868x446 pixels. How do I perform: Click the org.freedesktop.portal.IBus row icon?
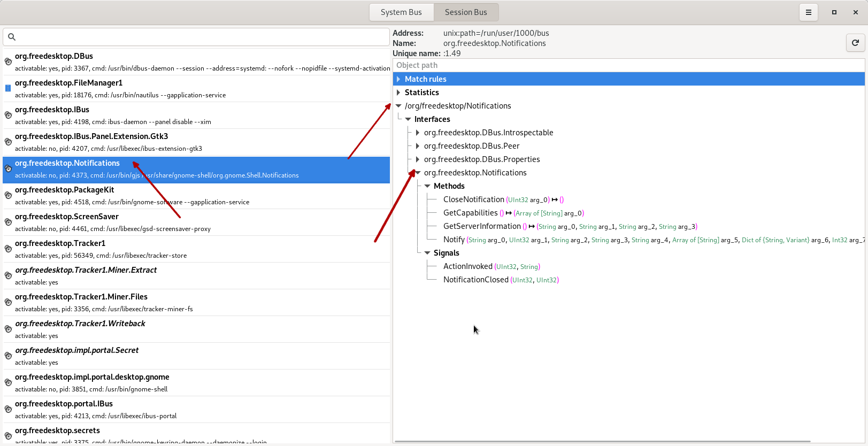pyautogui.click(x=8, y=409)
